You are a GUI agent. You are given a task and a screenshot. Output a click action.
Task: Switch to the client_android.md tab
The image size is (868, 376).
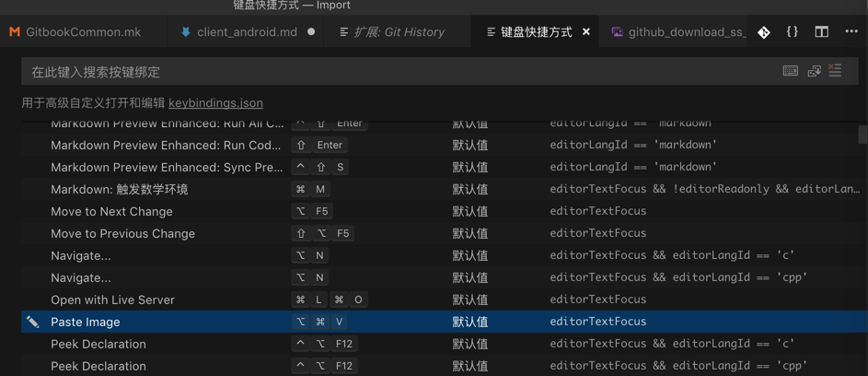247,32
